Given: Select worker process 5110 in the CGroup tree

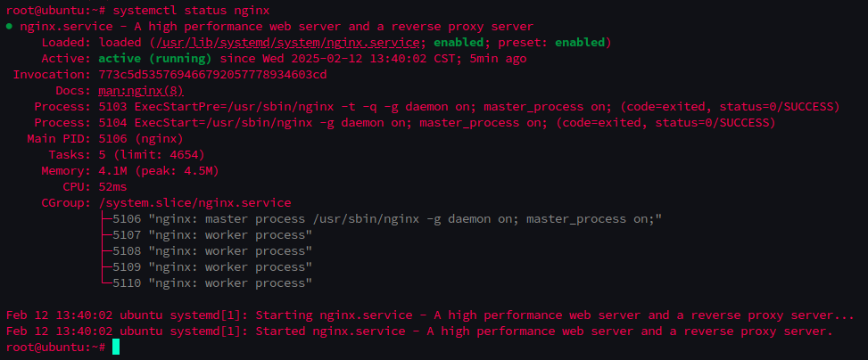Looking at the screenshot, I should click(x=213, y=283).
